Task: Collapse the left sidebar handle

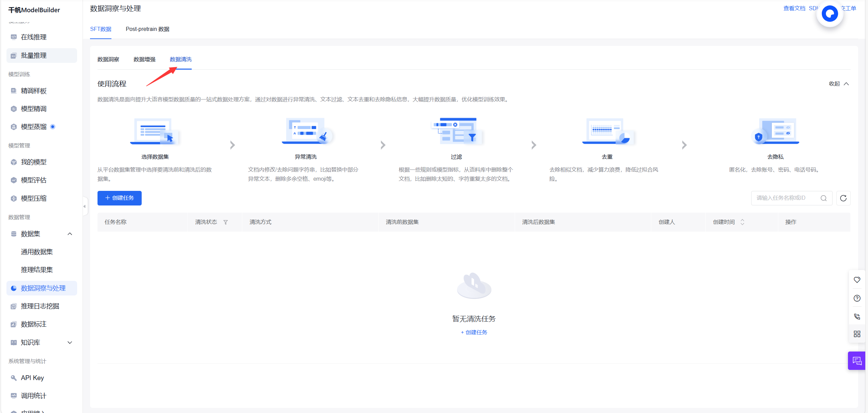Action: tap(85, 206)
